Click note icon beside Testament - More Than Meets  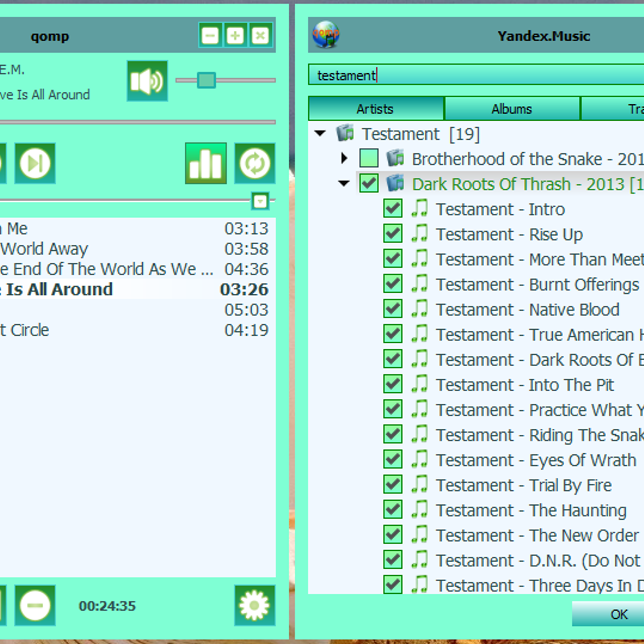pos(420,259)
